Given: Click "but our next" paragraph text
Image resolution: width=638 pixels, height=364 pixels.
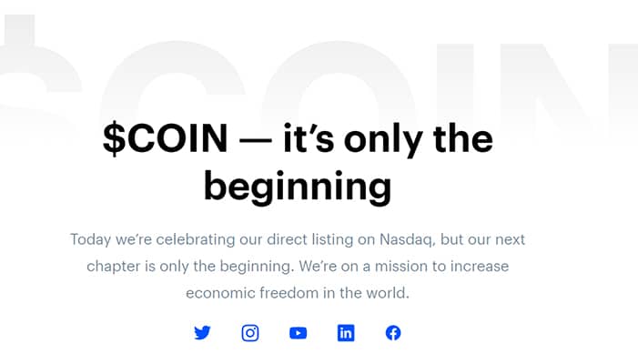Looking at the screenshot, I should pos(482,239).
